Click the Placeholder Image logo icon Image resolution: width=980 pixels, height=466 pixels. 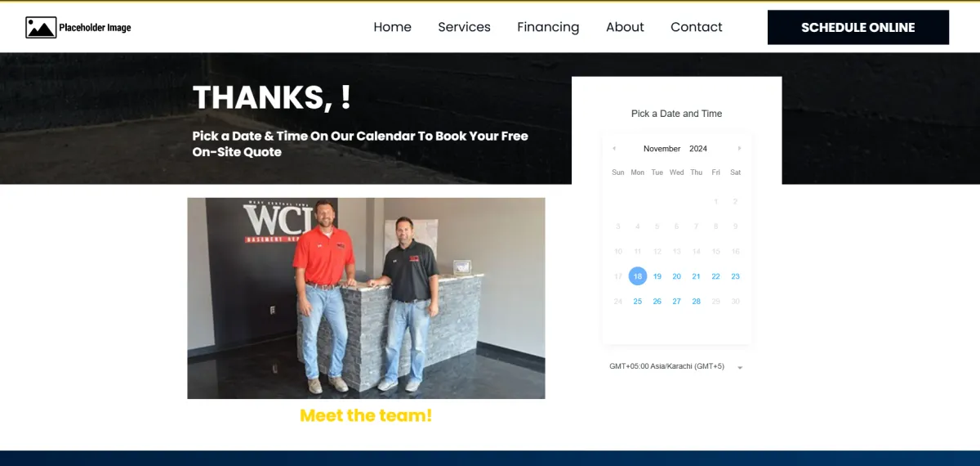pyautogui.click(x=41, y=28)
